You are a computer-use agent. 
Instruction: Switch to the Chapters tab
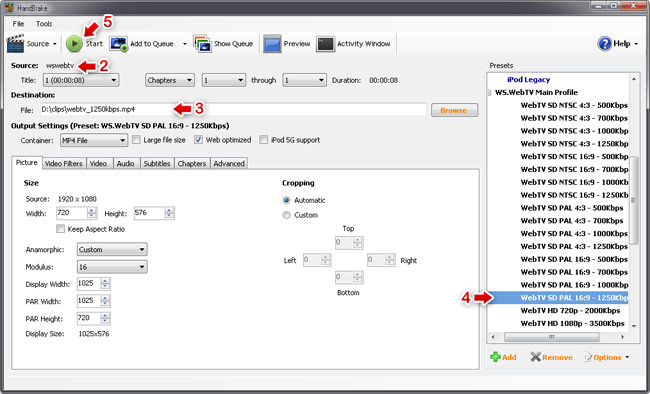coord(192,163)
